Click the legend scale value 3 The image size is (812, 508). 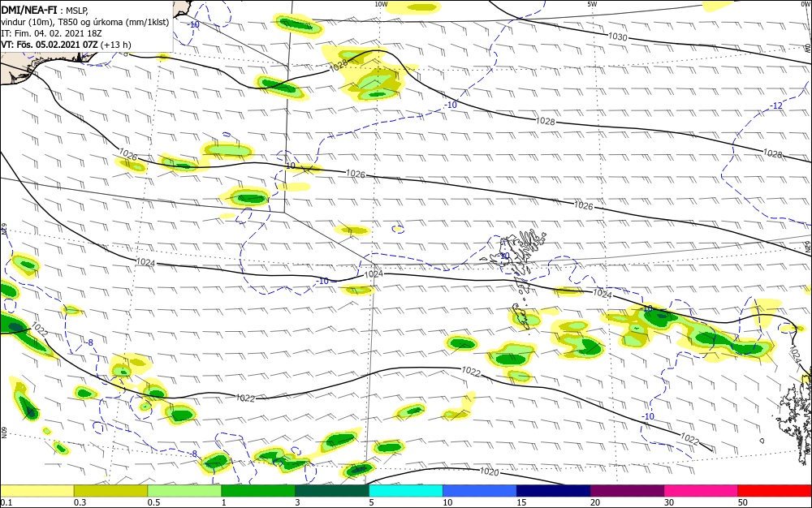(x=297, y=502)
